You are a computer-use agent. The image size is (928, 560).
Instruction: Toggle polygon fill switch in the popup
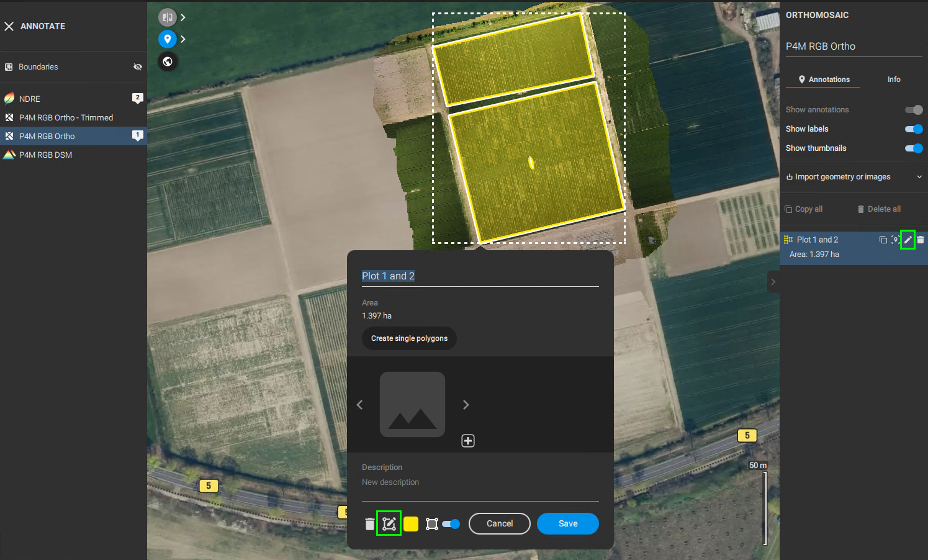point(451,524)
